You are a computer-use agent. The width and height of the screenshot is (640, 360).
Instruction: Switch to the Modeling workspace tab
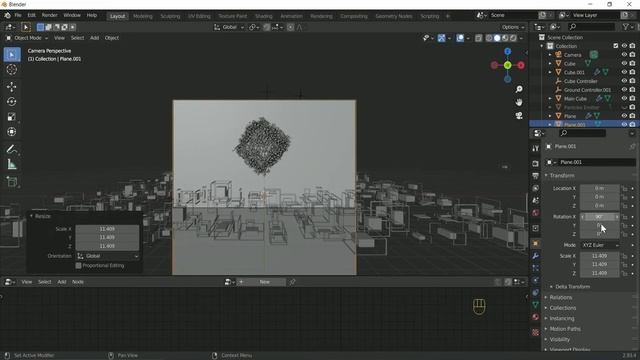pyautogui.click(x=143, y=16)
